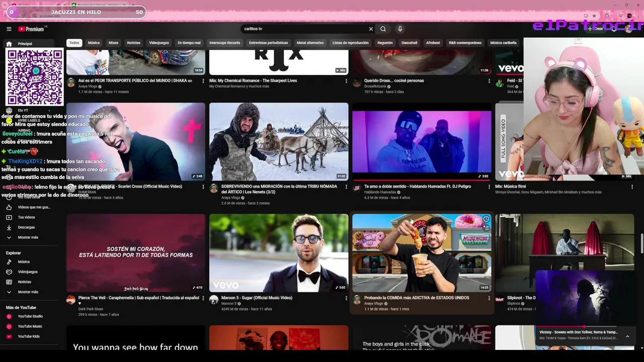Select the Todos filter chip
This screenshot has height=362, width=644.
(74, 43)
